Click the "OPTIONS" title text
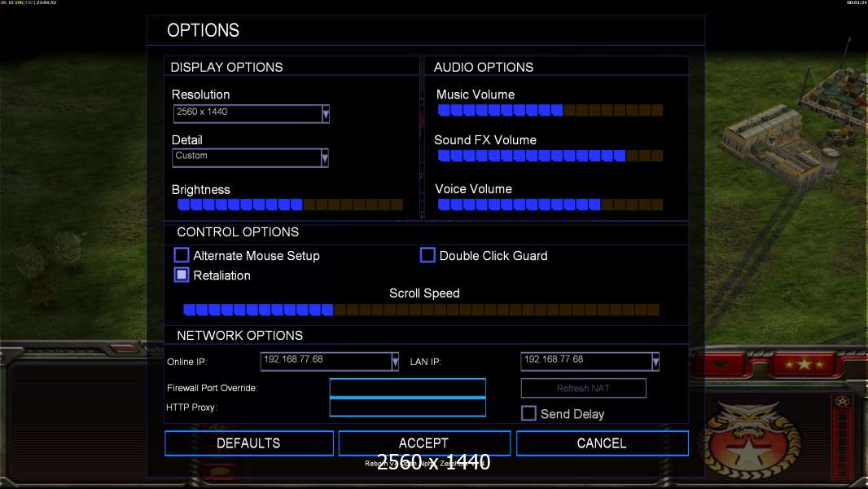The height and width of the screenshot is (489, 868). point(204,30)
